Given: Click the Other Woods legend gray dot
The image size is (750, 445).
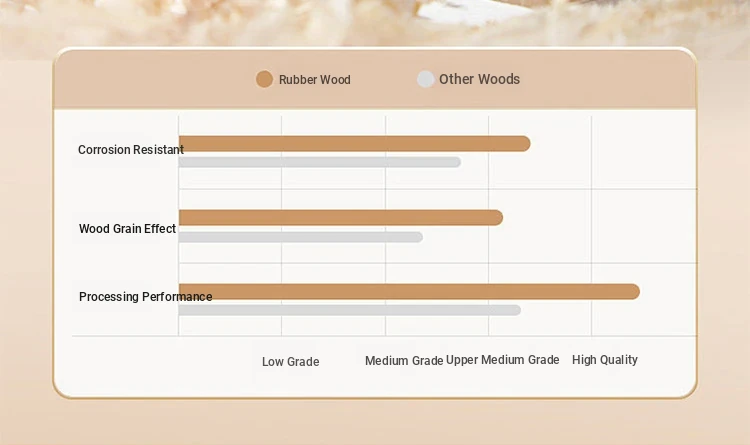Looking at the screenshot, I should pos(425,79).
